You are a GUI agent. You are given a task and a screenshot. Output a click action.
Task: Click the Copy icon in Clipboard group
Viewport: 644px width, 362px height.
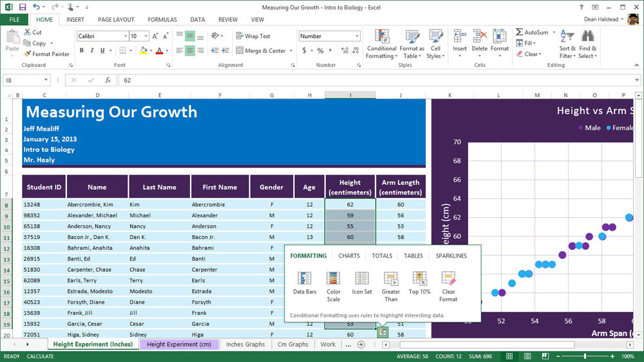pos(28,43)
